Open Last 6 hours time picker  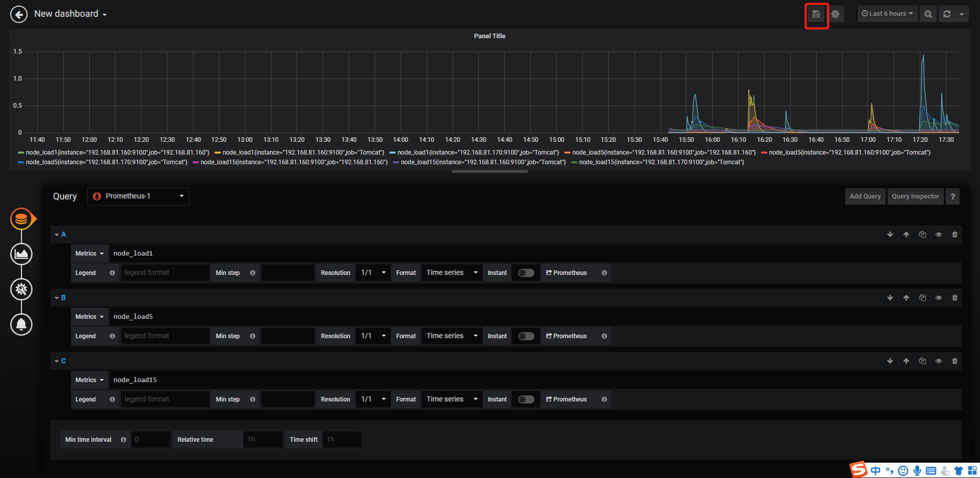pos(887,14)
